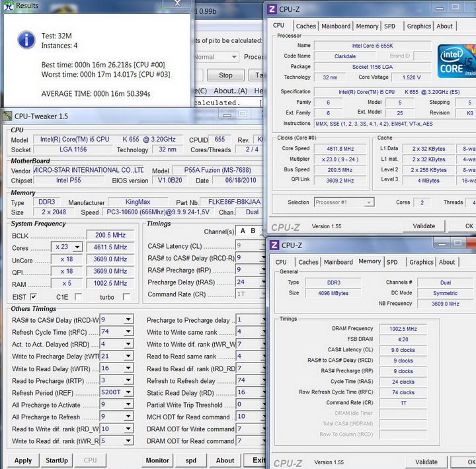Screen dimensions: 476x469
Task: Switch to Mainboard tab in top CPU-Z
Action: 336,26
